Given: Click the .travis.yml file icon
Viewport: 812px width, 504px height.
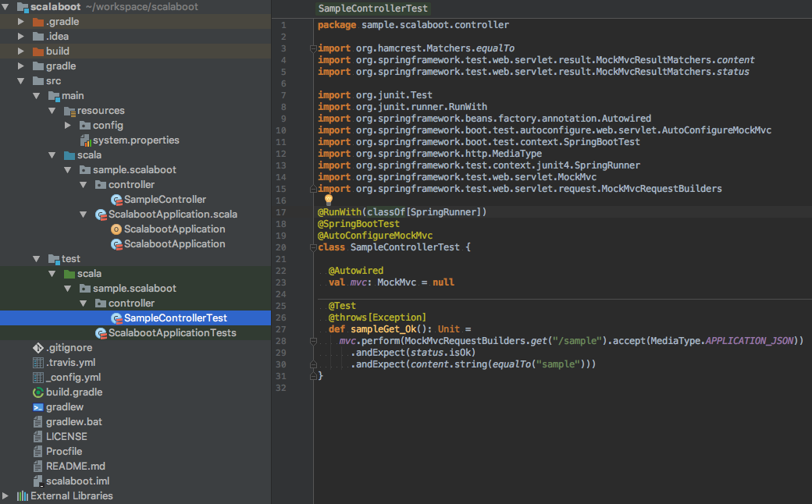Looking at the screenshot, I should coord(37,363).
